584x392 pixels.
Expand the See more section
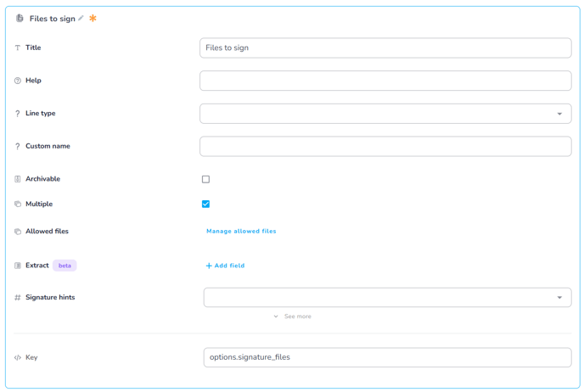point(293,316)
